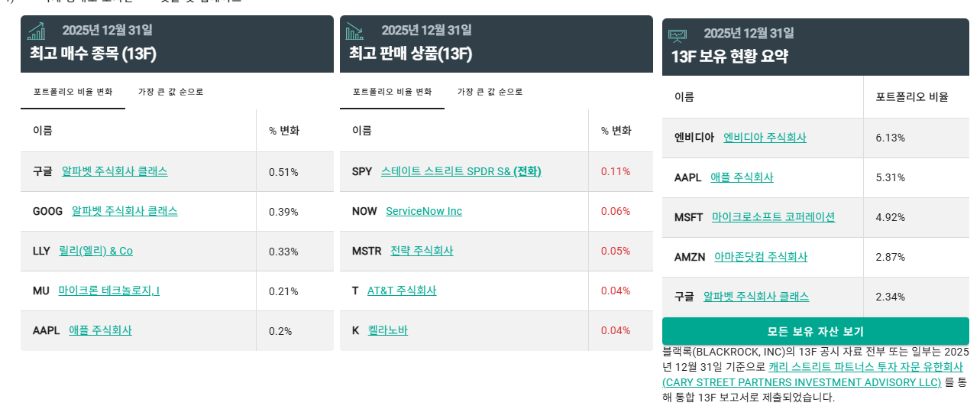Click the 모든 보유 자산 보기 button
Image resolution: width=980 pixels, height=406 pixels.
(x=816, y=331)
